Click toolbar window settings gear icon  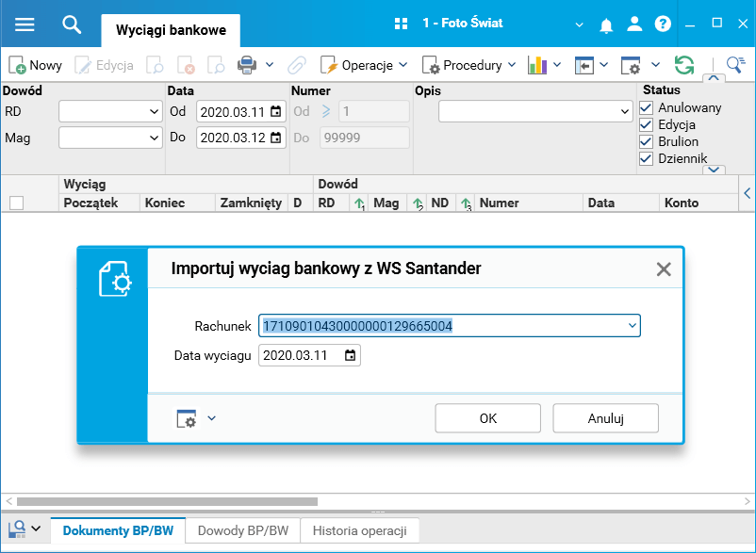631,65
